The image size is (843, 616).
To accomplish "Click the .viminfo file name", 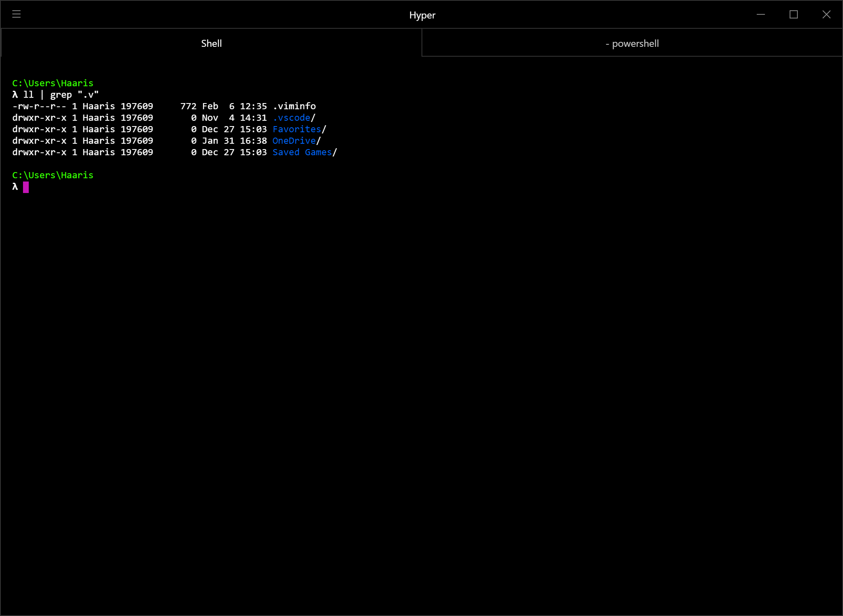I will coord(294,106).
